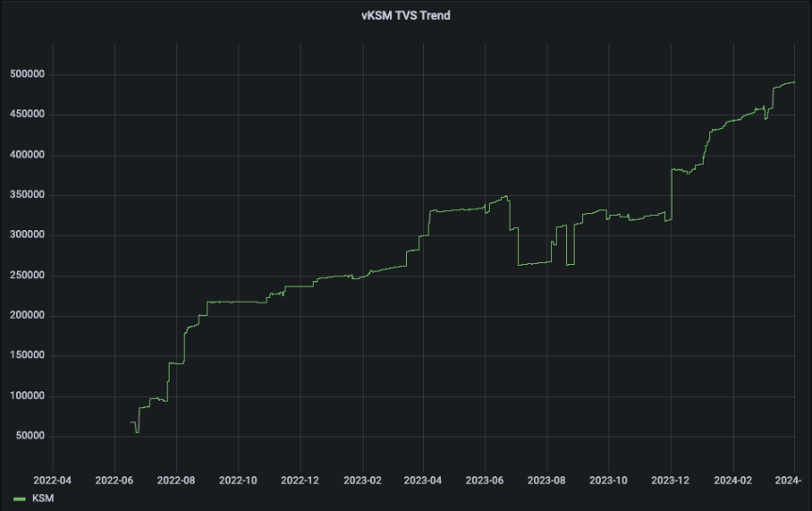812x511 pixels.
Task: Click the 2023-02 x-axis label
Action: coord(363,481)
